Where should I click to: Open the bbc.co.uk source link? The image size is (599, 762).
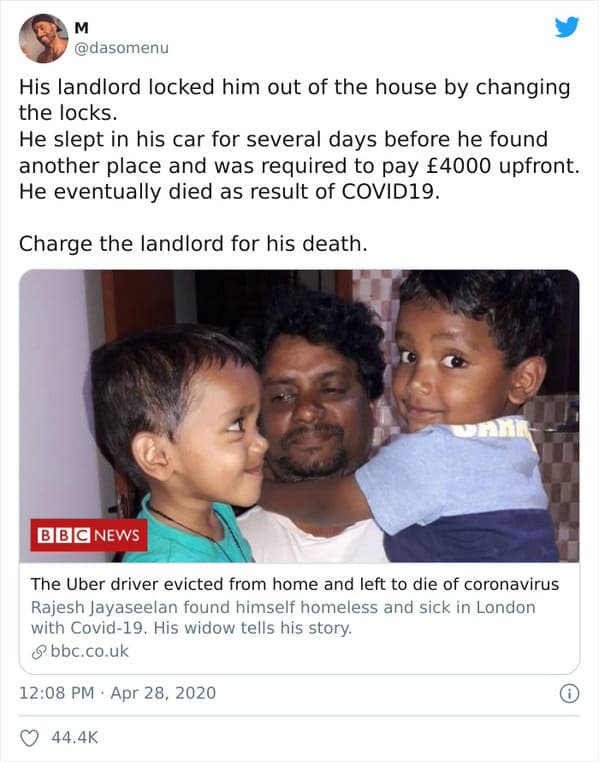point(89,651)
